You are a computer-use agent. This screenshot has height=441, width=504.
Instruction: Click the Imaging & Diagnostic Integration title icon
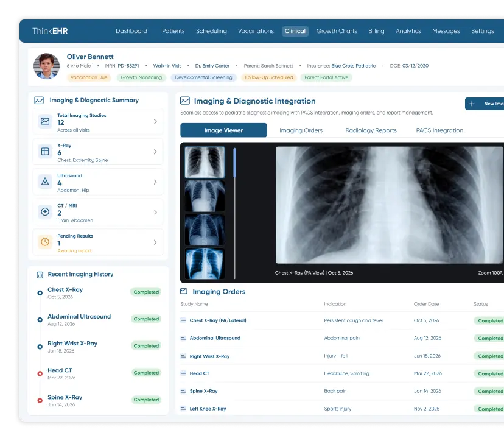coord(185,101)
